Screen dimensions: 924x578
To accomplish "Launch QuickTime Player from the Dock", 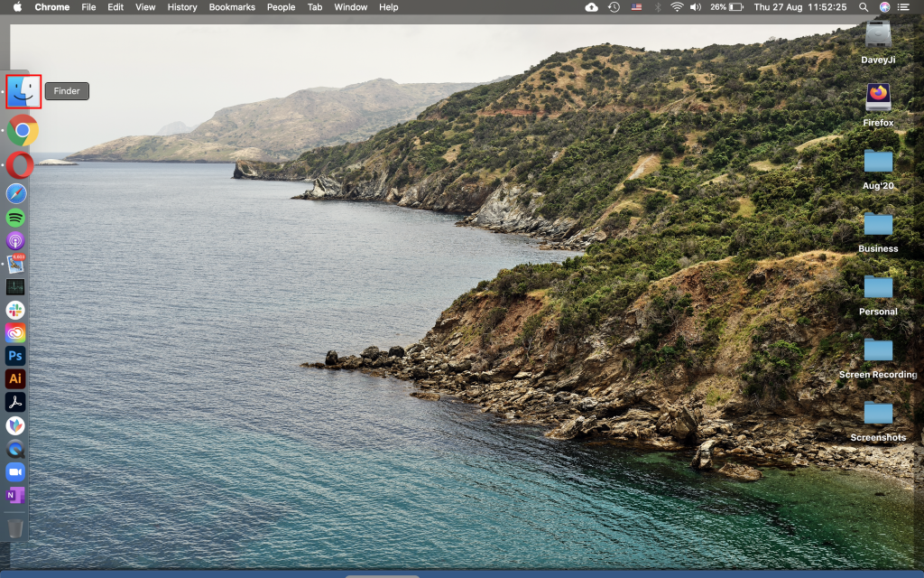I will tap(15, 449).
